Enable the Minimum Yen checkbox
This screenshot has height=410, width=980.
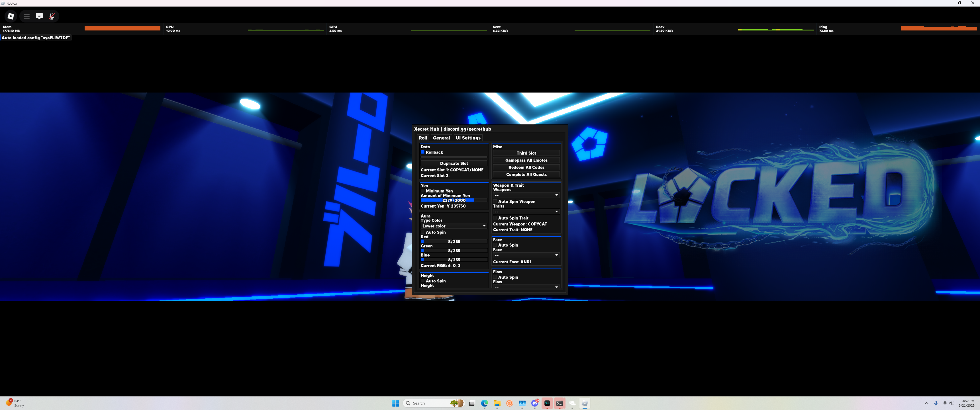click(x=422, y=191)
